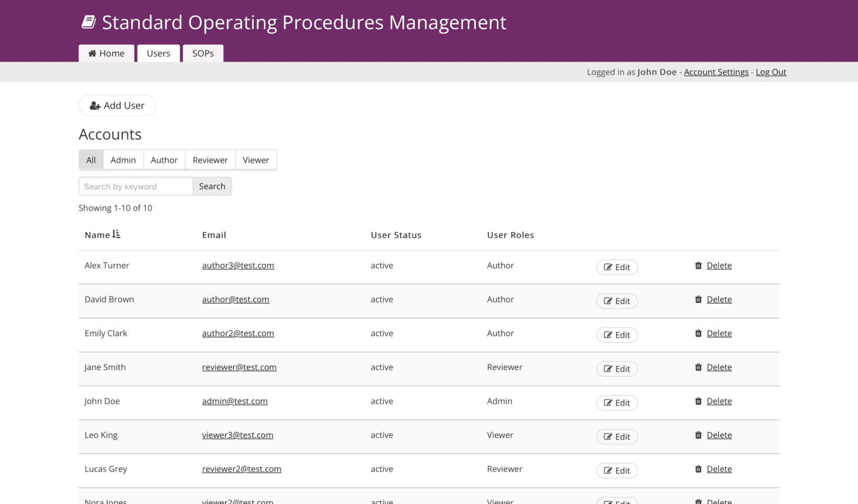The height and width of the screenshot is (504, 858).
Task: Click the Search button
Action: [212, 186]
